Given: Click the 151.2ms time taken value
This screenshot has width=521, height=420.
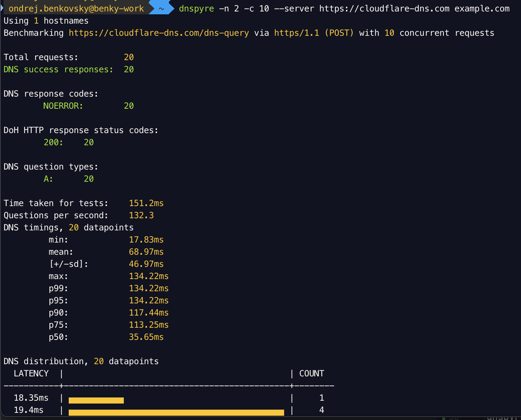Looking at the screenshot, I should tap(146, 203).
